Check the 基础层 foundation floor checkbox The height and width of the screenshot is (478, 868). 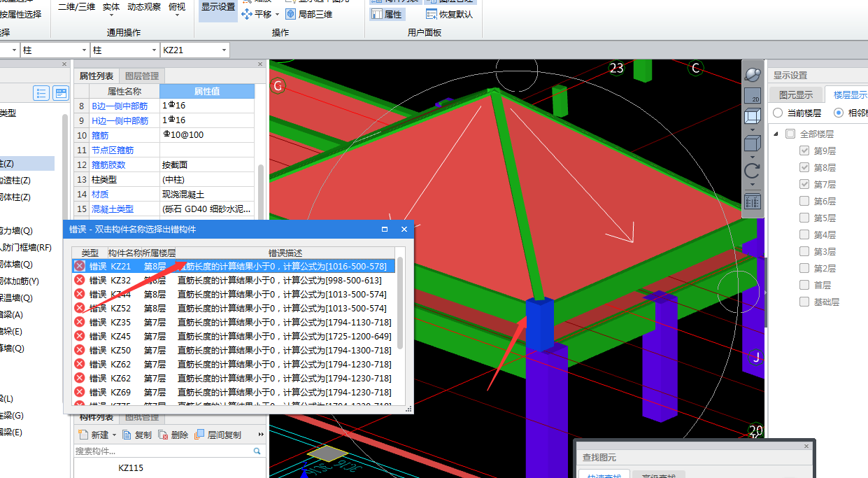(x=804, y=302)
